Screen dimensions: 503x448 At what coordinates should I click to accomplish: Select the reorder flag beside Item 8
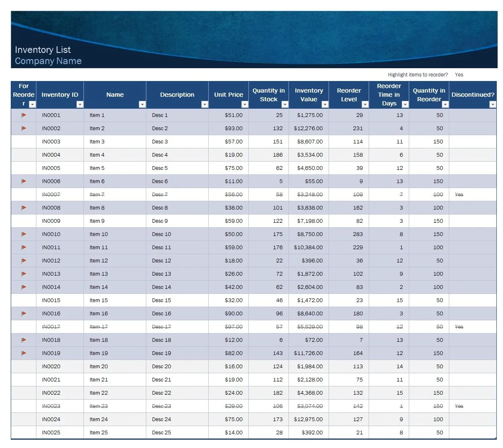(24, 208)
